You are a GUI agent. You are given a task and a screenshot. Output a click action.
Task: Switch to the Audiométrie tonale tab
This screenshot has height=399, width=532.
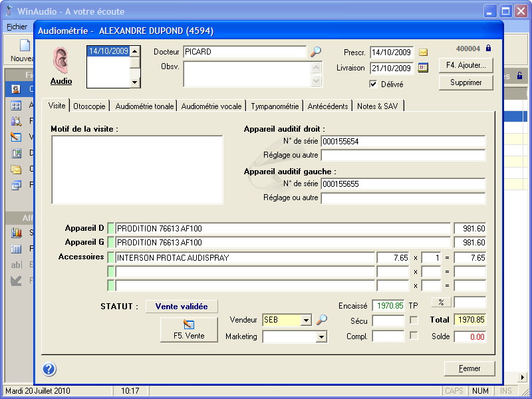click(144, 106)
